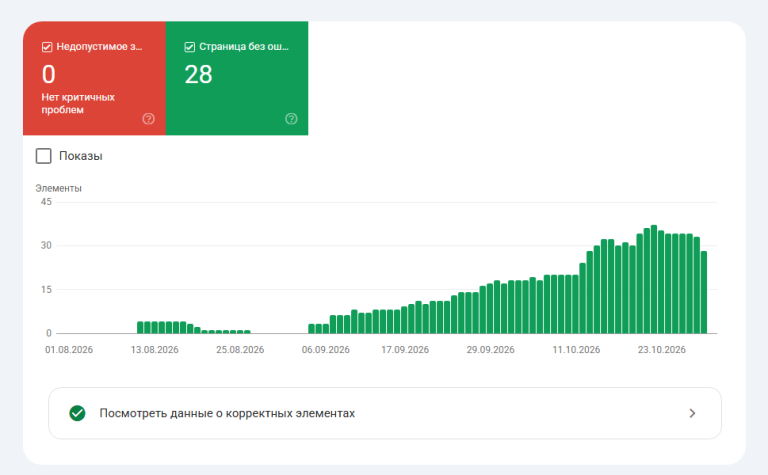Click help icon on the red error card

pyautogui.click(x=148, y=119)
